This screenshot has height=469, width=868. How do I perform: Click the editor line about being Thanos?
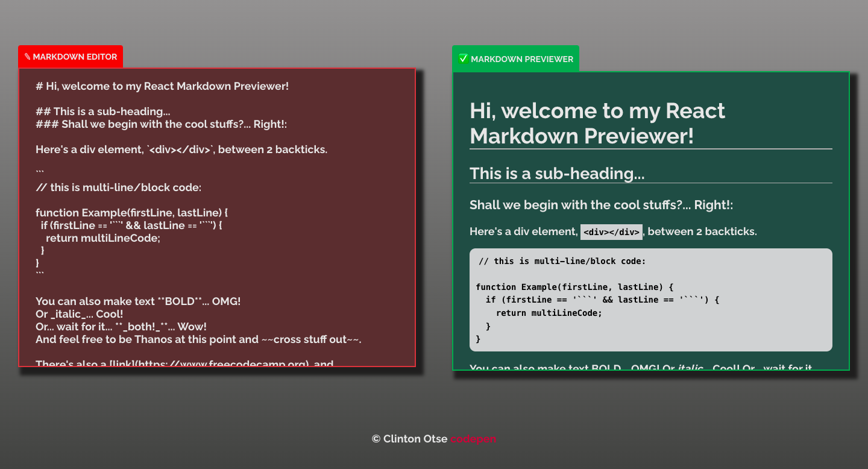[198, 339]
